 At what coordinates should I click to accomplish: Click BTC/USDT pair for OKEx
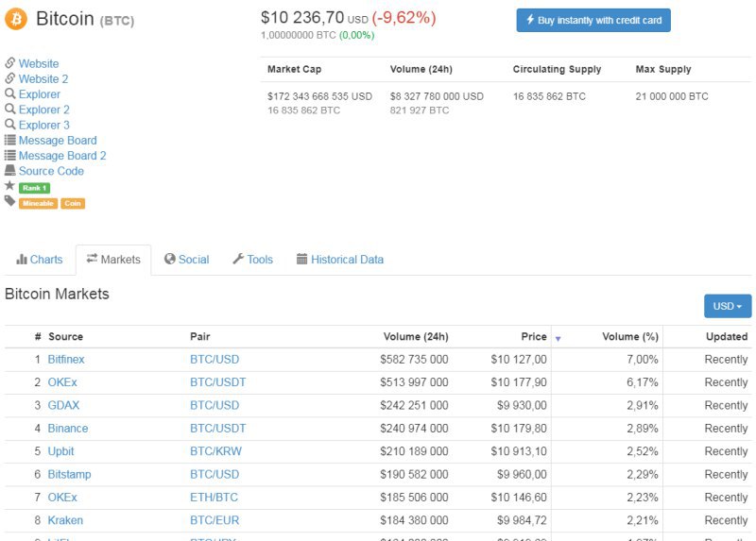218,382
